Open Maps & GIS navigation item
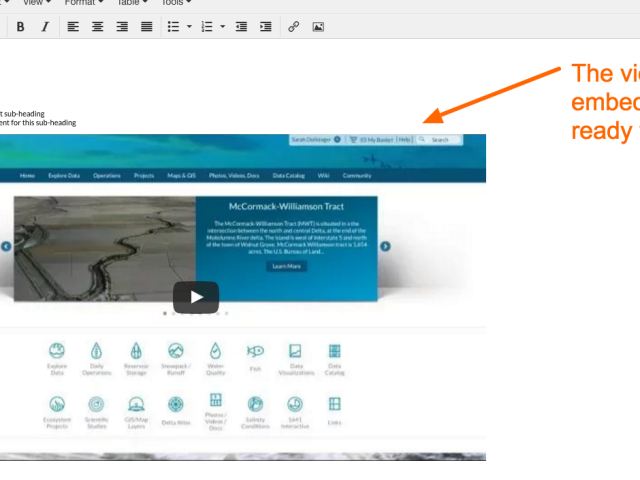 (182, 176)
